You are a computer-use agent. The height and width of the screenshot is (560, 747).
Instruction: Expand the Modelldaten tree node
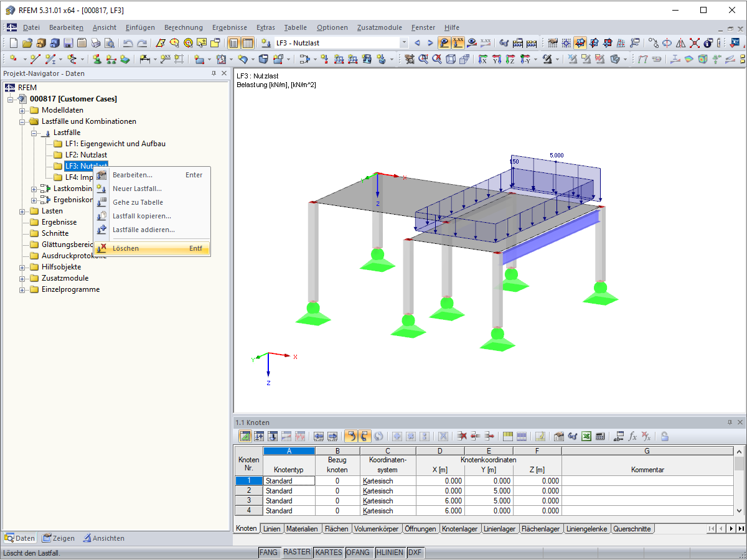(23, 110)
